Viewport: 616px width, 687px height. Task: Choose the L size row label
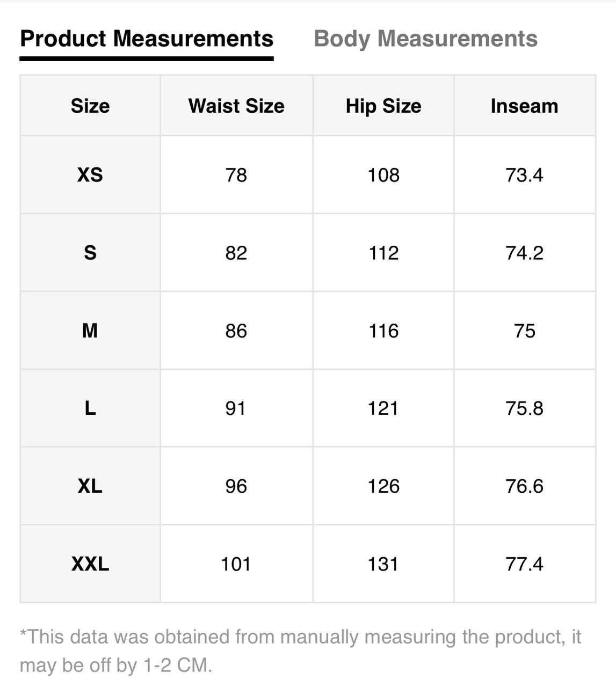coord(90,408)
